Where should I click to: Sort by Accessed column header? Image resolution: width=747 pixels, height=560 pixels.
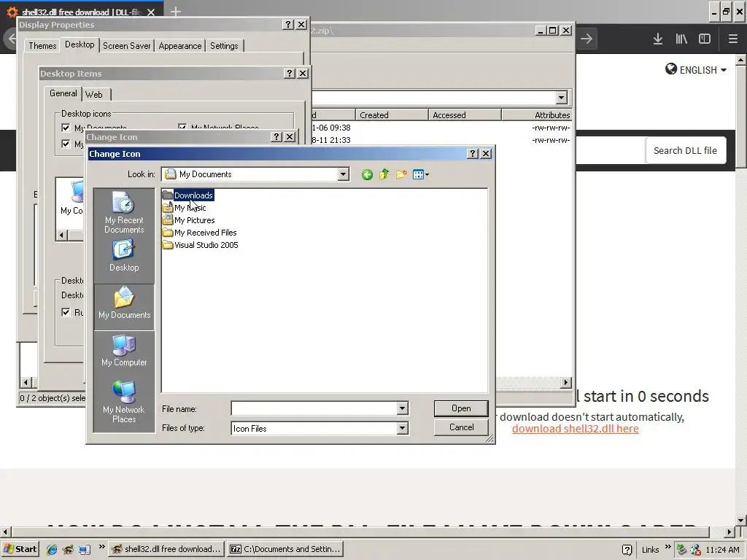(x=465, y=114)
